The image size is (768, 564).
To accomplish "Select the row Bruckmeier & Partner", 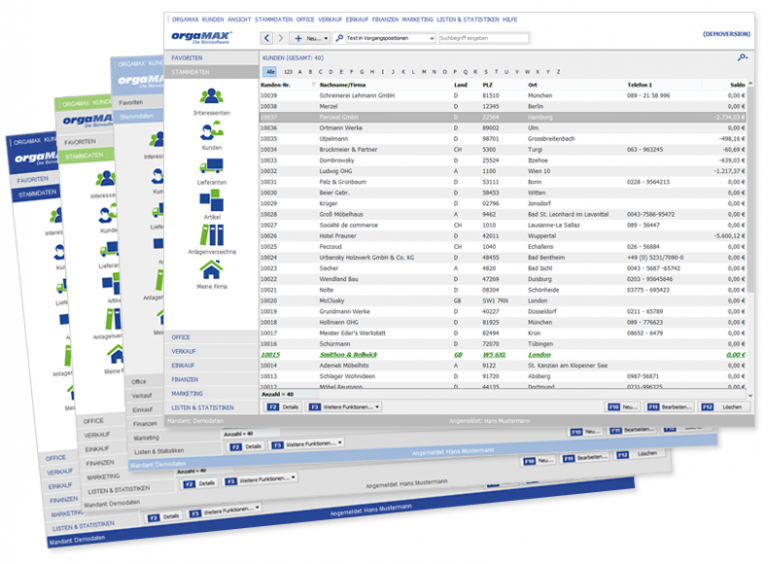I will [503, 149].
